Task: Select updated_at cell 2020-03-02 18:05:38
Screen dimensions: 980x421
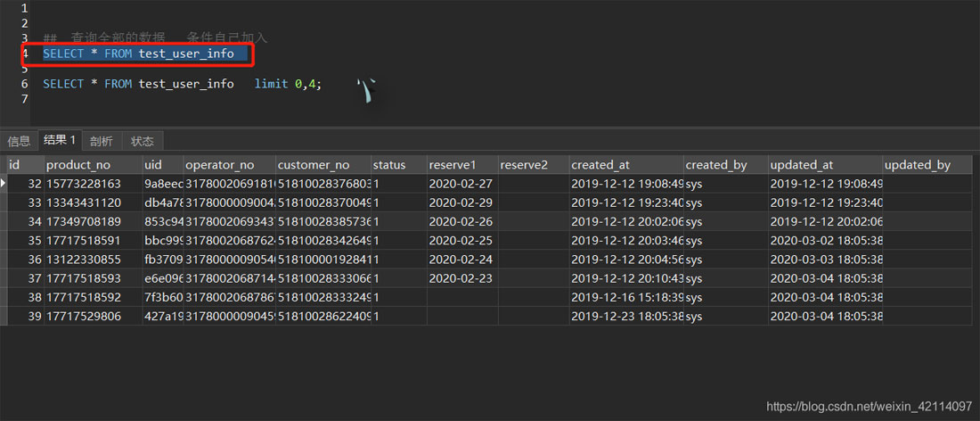Action: [826, 240]
